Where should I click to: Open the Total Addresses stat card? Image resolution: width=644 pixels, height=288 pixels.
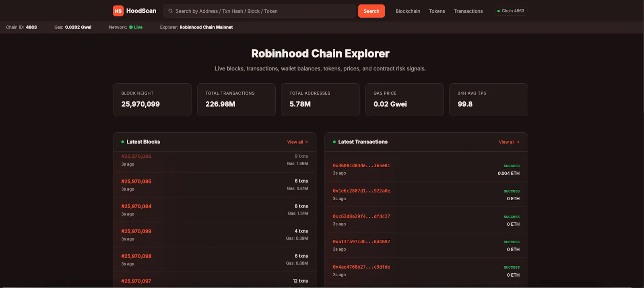320,100
